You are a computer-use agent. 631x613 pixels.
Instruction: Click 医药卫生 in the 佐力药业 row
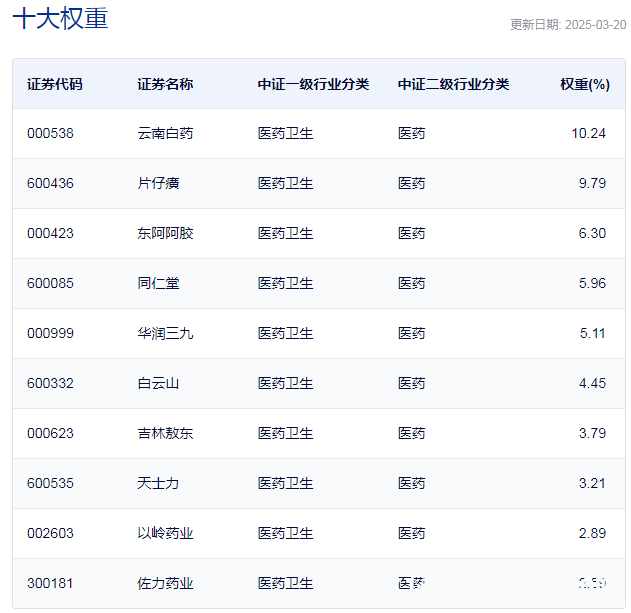tap(285, 583)
